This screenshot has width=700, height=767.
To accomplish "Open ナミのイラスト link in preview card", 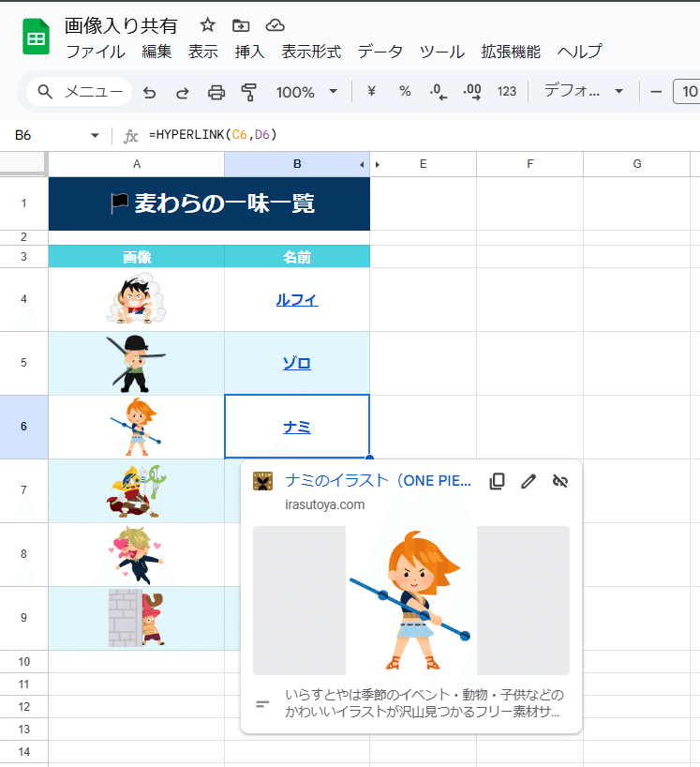I will coord(378,481).
